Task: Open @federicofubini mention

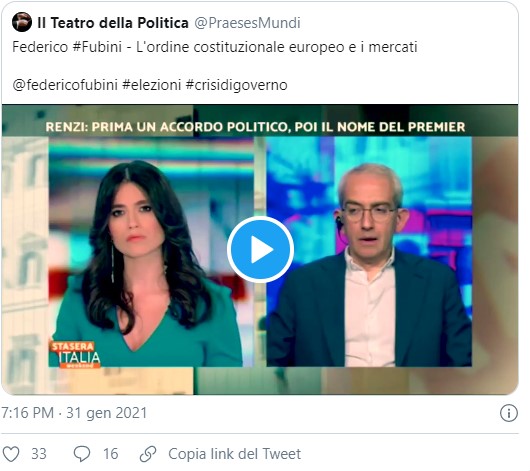Action: [65, 85]
